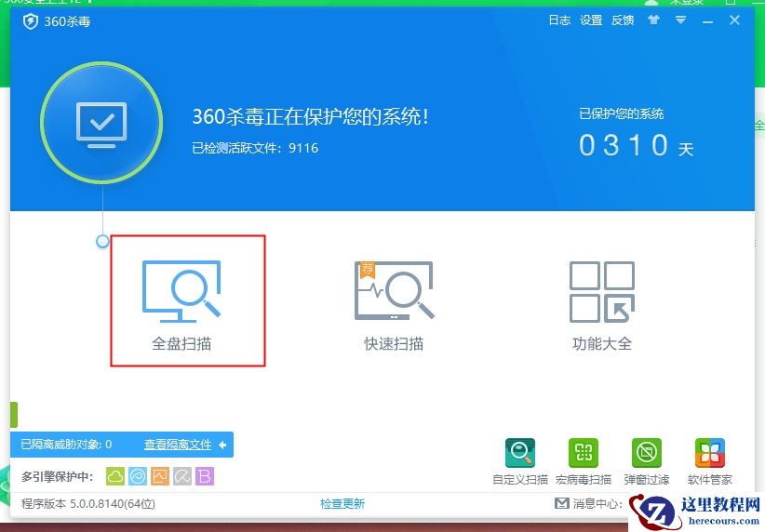Collapse the quarantine bar arrow
The height and width of the screenshot is (532, 765).
point(223,445)
